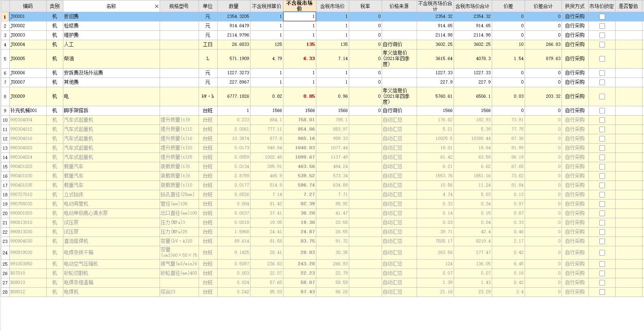Edit the active 不含税市场价 cell for 折旧费

299,17
